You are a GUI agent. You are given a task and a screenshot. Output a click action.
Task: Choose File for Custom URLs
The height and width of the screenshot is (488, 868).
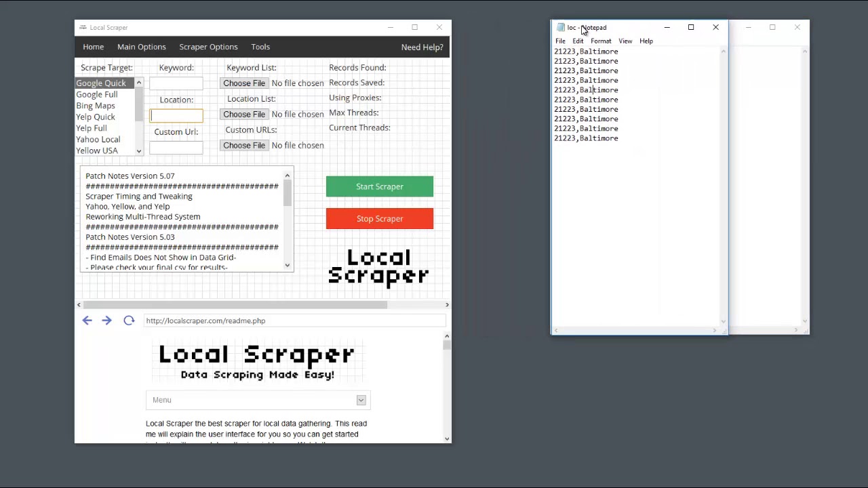(244, 146)
